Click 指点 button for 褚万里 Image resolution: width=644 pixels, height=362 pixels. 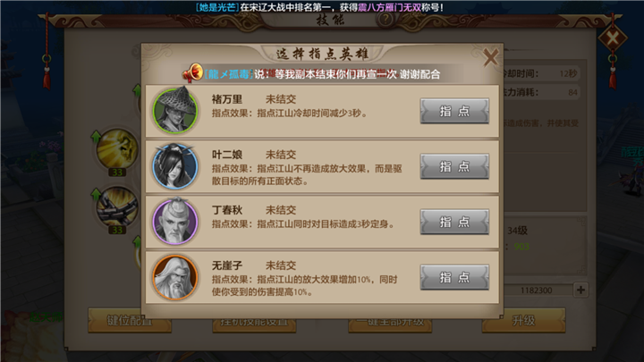[x=454, y=111]
